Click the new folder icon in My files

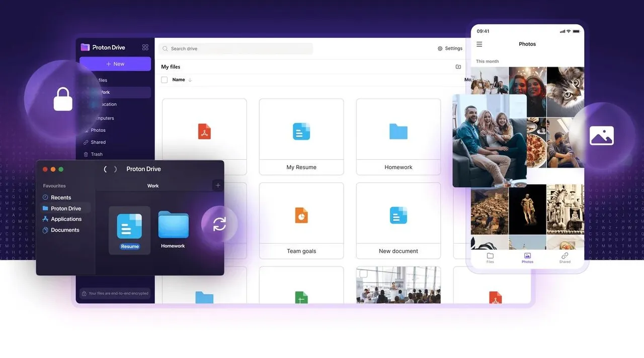[x=458, y=66]
